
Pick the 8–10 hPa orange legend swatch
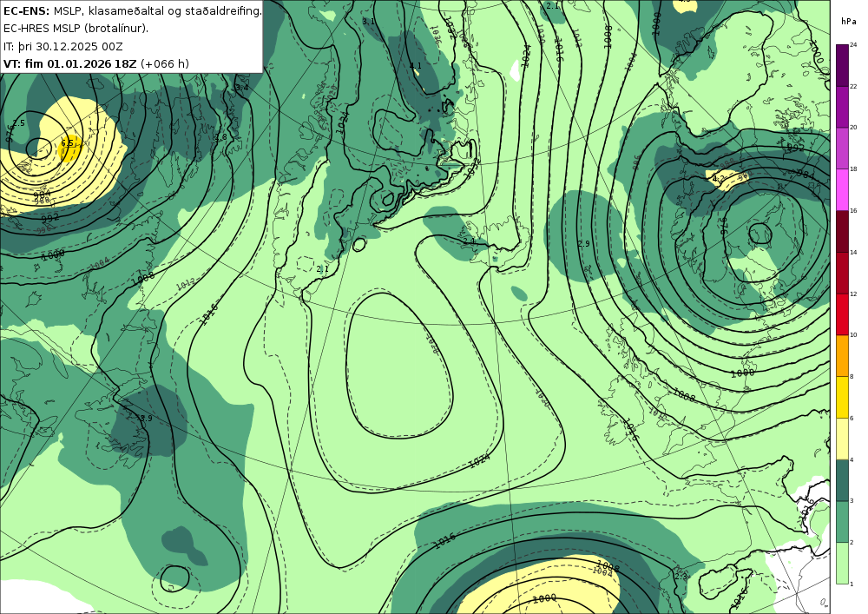843,355
